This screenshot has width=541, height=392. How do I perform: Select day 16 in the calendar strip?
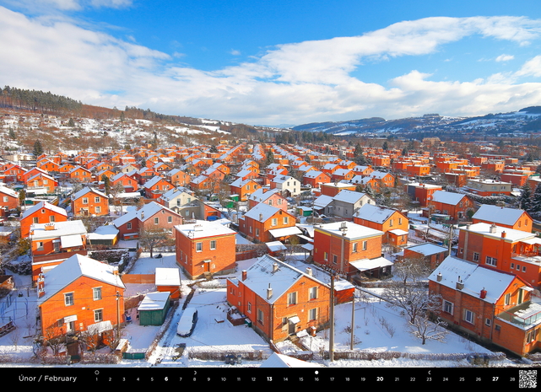tap(316, 379)
